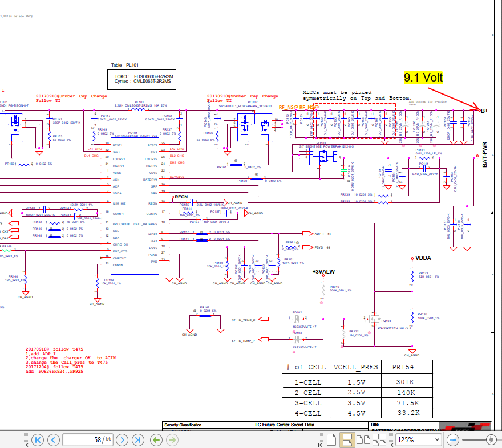Click the '3-CELL' table row label
Viewport: 502px width, 448px height.
pyautogui.click(x=308, y=403)
